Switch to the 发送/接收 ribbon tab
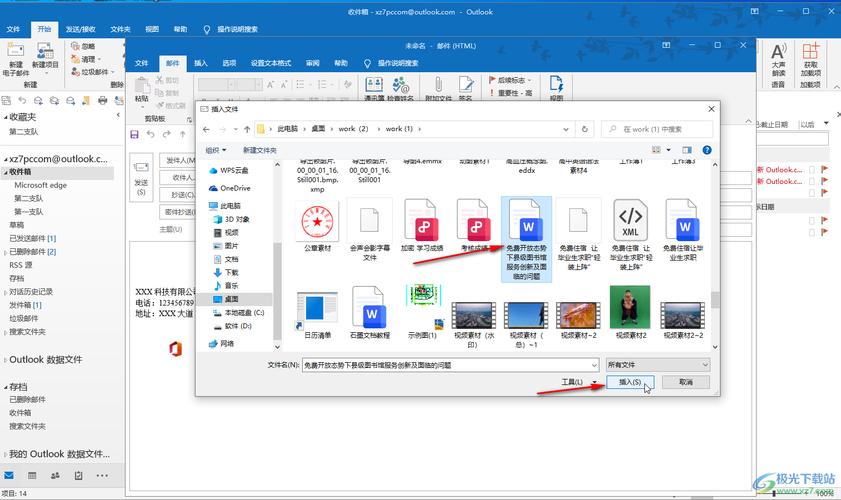The width and height of the screenshot is (841, 500). pyautogui.click(x=81, y=29)
